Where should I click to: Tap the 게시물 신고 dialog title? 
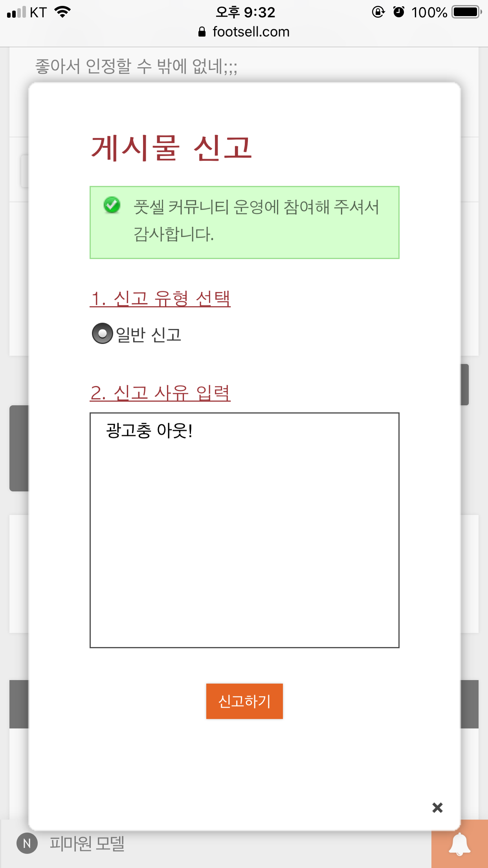[x=172, y=148]
